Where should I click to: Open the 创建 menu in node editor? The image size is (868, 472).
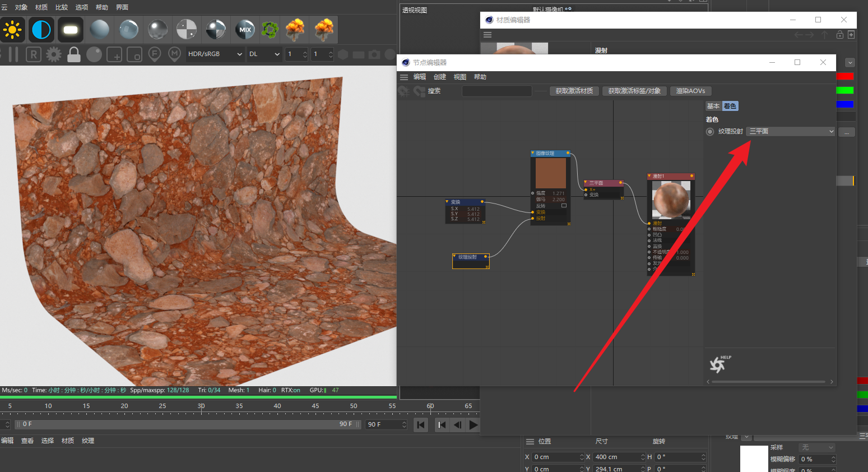(x=440, y=77)
